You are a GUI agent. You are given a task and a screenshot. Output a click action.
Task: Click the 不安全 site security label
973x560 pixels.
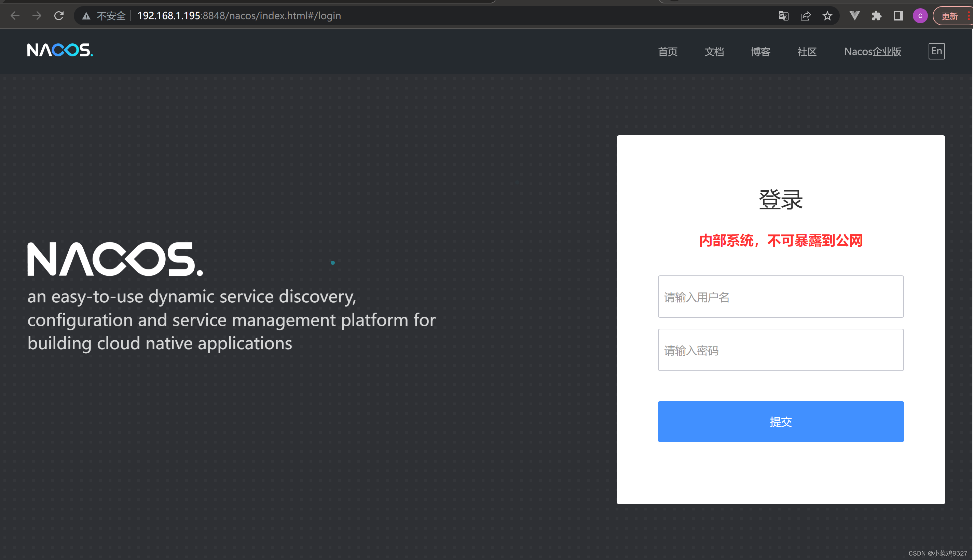[111, 16]
